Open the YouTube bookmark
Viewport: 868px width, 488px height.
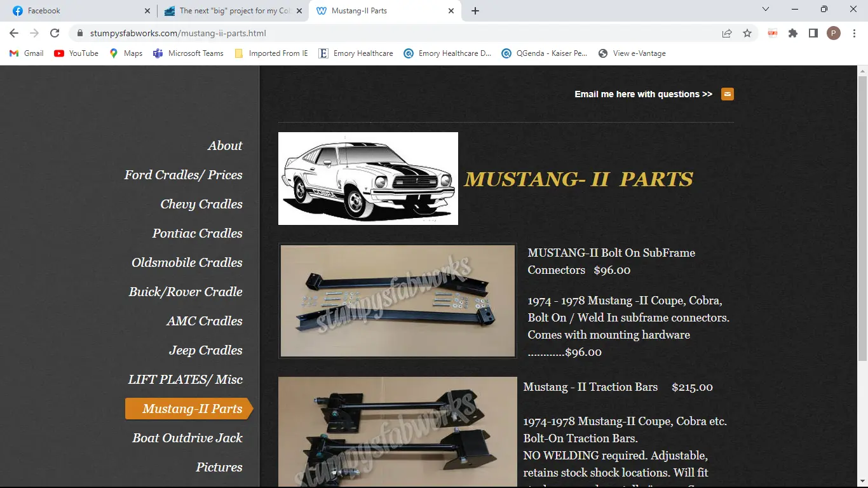76,53
